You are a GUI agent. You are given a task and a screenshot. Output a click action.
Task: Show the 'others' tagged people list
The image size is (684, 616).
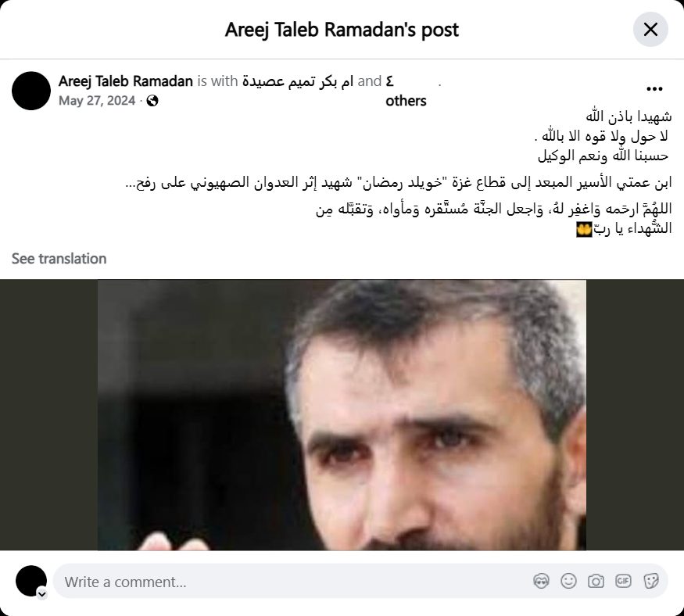[406, 101]
